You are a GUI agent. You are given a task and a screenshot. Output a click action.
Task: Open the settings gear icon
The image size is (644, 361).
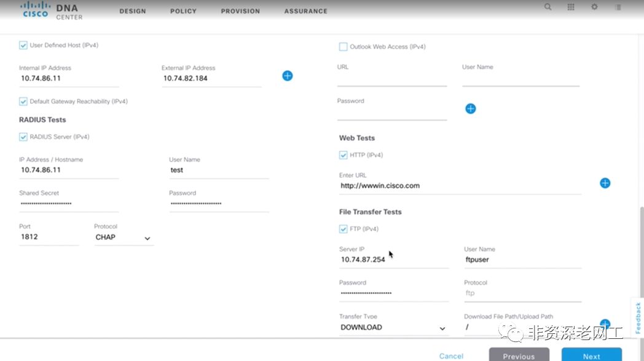594,7
